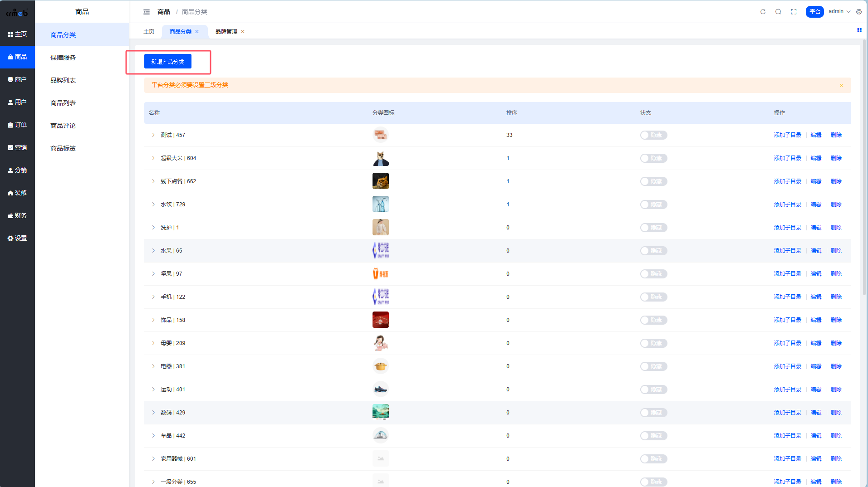Screen dimensions: 868x487
Task: Collapse sidebar with the hamburger menu icon
Action: (x=147, y=12)
